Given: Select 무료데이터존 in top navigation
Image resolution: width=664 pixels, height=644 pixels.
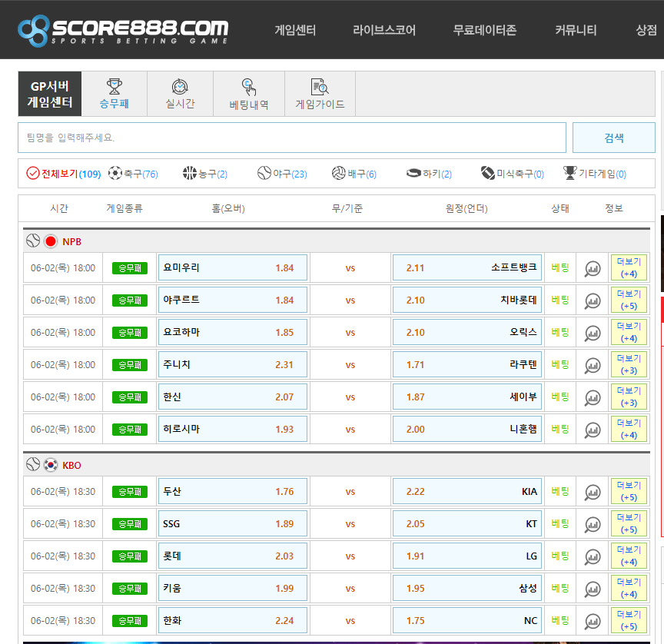Looking at the screenshot, I should point(485,30).
